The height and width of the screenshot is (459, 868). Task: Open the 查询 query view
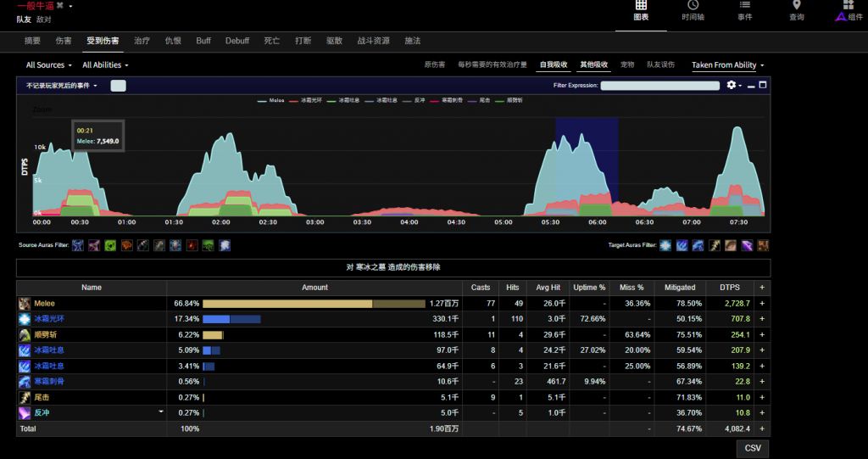coord(796,10)
